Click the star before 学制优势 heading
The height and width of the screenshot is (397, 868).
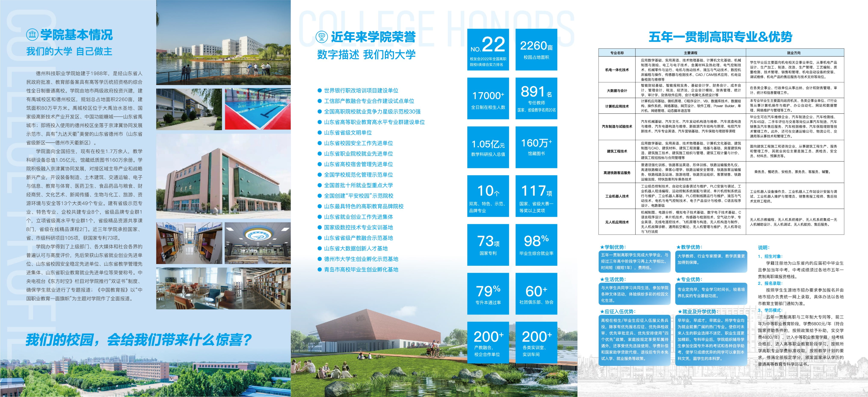tap(602, 247)
